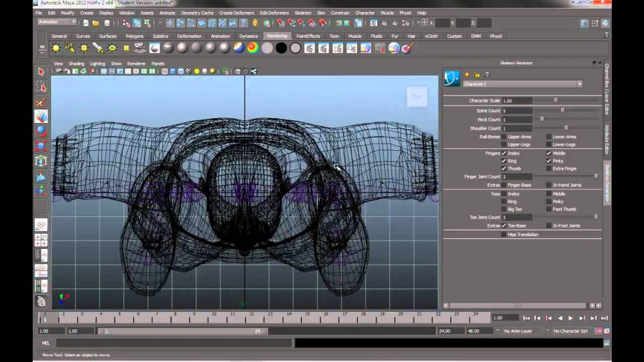
Task: Uncheck the Thumb checkbox
Action: 504,168
